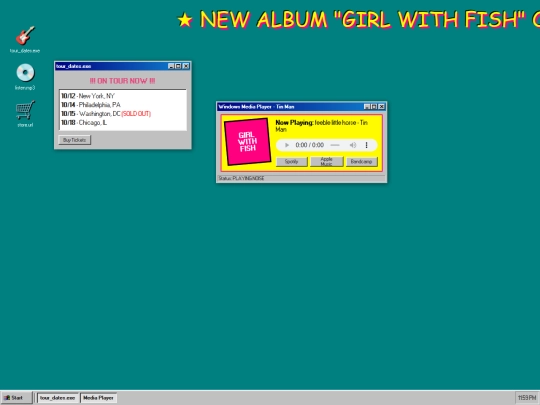Image resolution: width=540 pixels, height=405 pixels.
Task: Open Apple Music link in Media Player
Action: (326, 162)
